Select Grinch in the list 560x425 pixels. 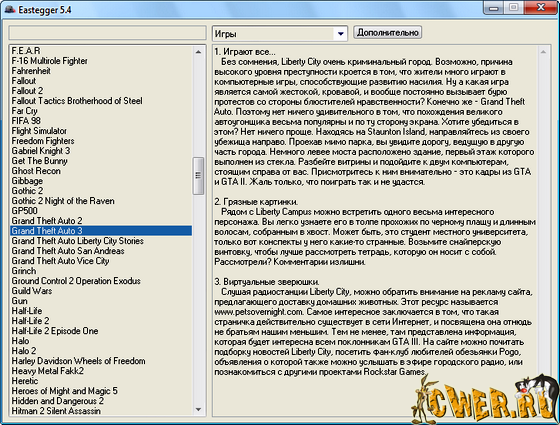[x=101, y=271]
